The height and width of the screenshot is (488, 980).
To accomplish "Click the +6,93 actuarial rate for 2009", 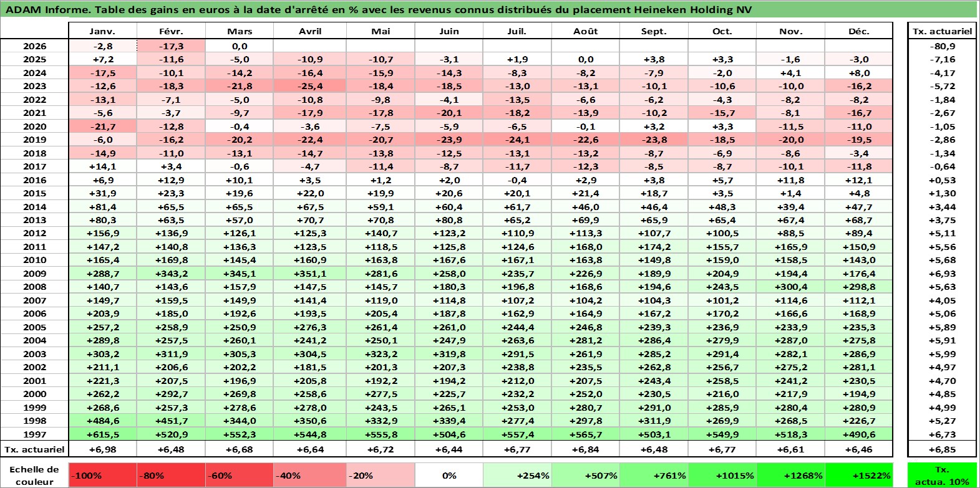I will (x=942, y=274).
